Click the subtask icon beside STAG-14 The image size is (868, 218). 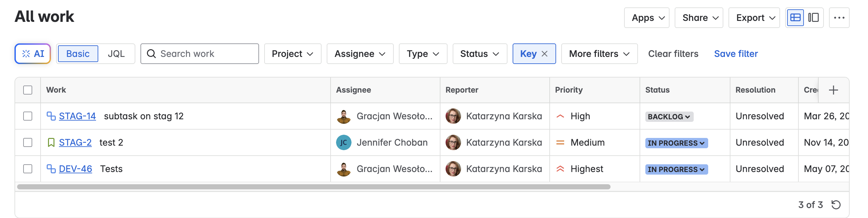51,116
